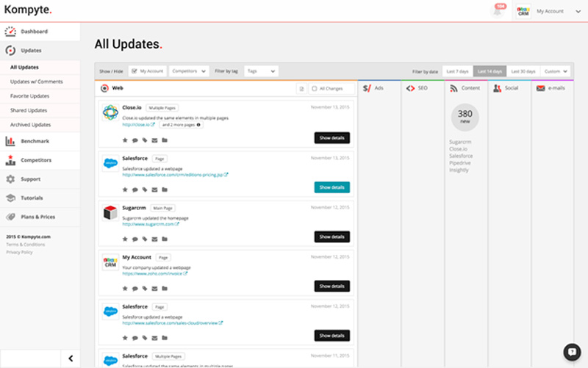The width and height of the screenshot is (588, 368).
Task: Open Plans & Prices page
Action: pos(40,217)
